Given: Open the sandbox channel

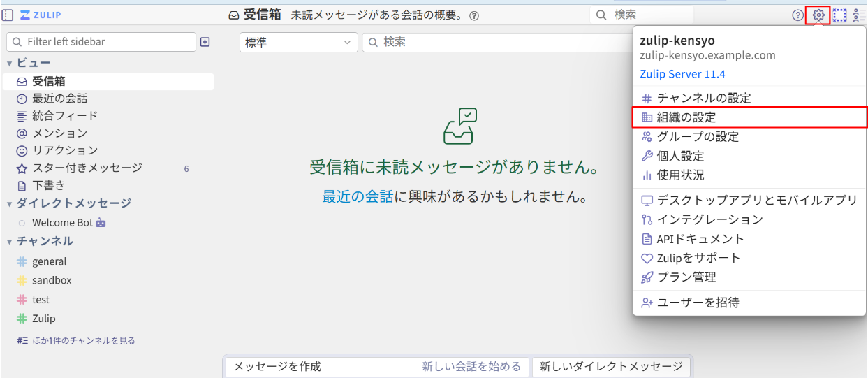Looking at the screenshot, I should (52, 280).
